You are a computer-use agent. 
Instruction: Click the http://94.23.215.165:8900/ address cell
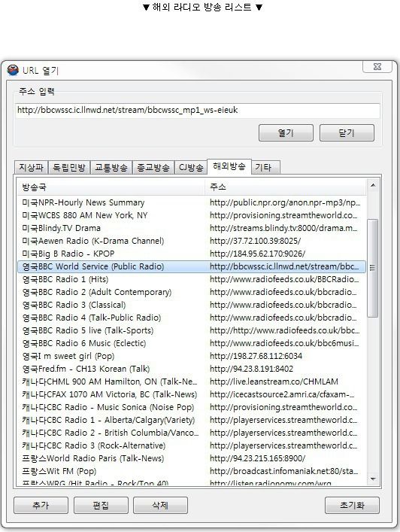click(x=258, y=458)
